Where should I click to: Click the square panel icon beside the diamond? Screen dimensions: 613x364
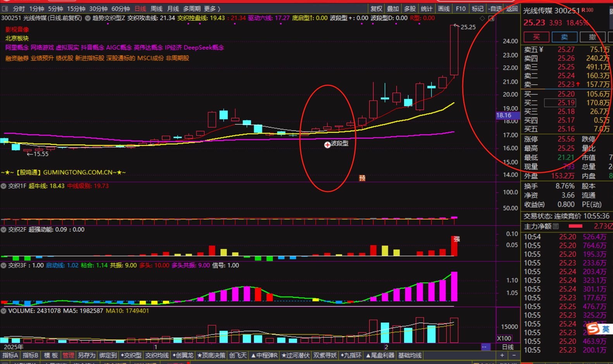coord(491,18)
